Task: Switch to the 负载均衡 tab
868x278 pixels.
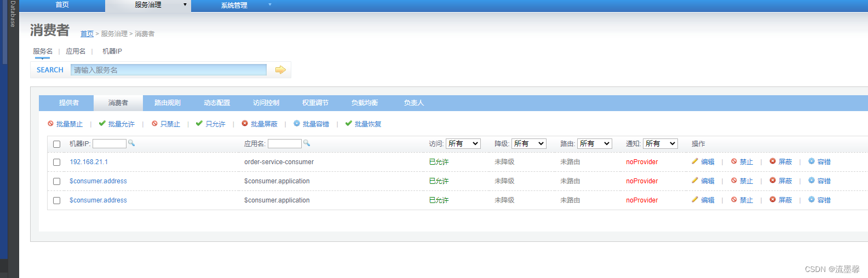Action: click(x=365, y=103)
